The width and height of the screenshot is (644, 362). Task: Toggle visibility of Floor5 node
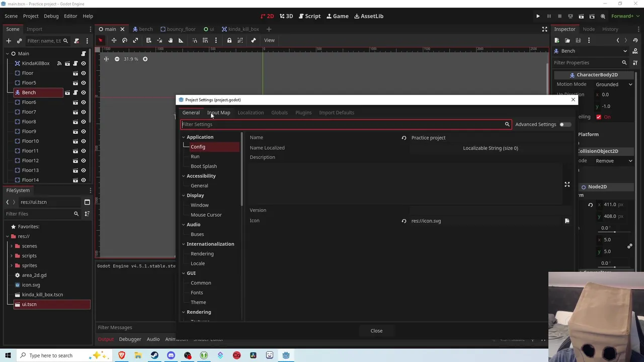[x=84, y=83]
